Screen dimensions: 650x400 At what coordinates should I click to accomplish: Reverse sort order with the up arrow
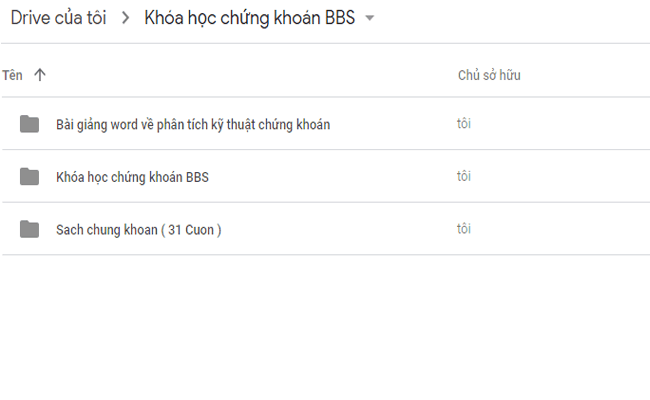pyautogui.click(x=40, y=75)
